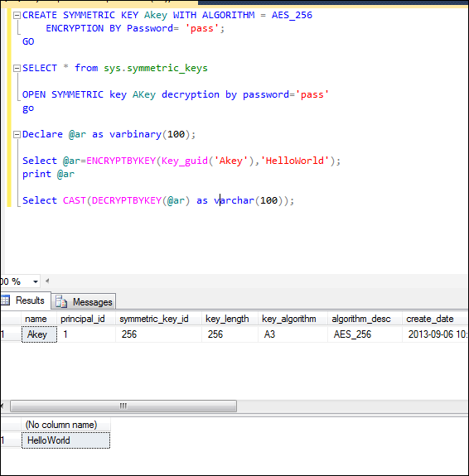Image resolution: width=469 pixels, height=476 pixels.
Task: Click the print @ar line
Action: [x=48, y=174]
